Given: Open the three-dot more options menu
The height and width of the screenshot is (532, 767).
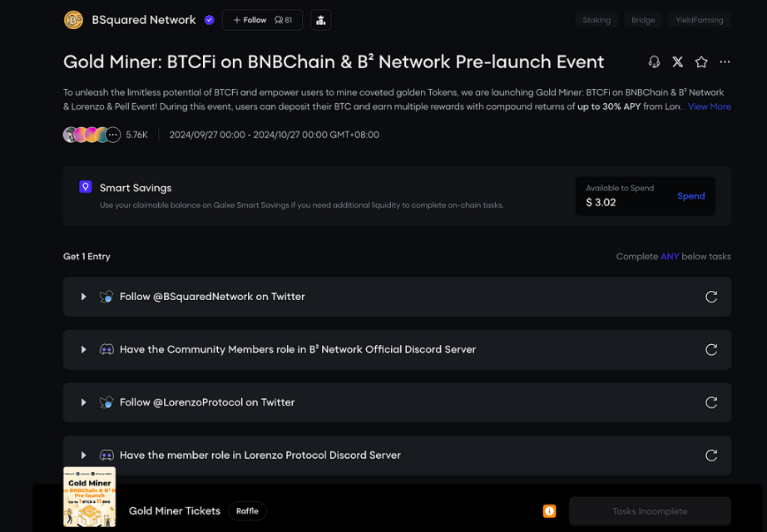Looking at the screenshot, I should (x=725, y=62).
